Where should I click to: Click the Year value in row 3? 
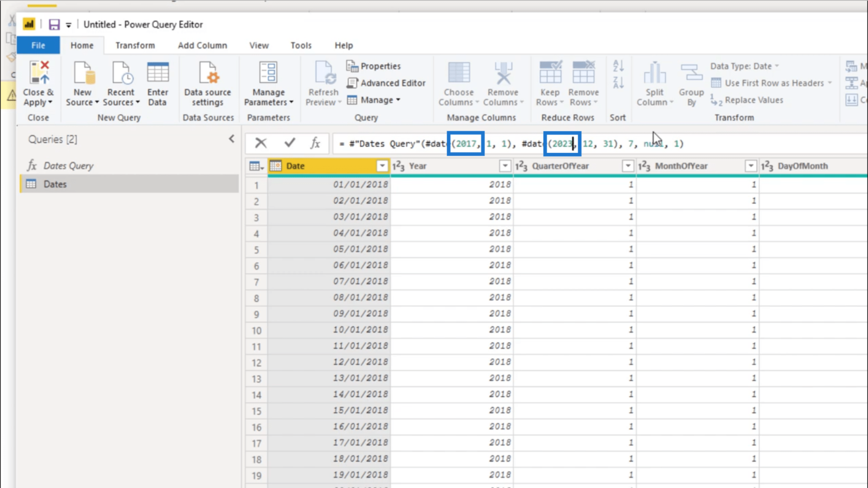tap(452, 216)
